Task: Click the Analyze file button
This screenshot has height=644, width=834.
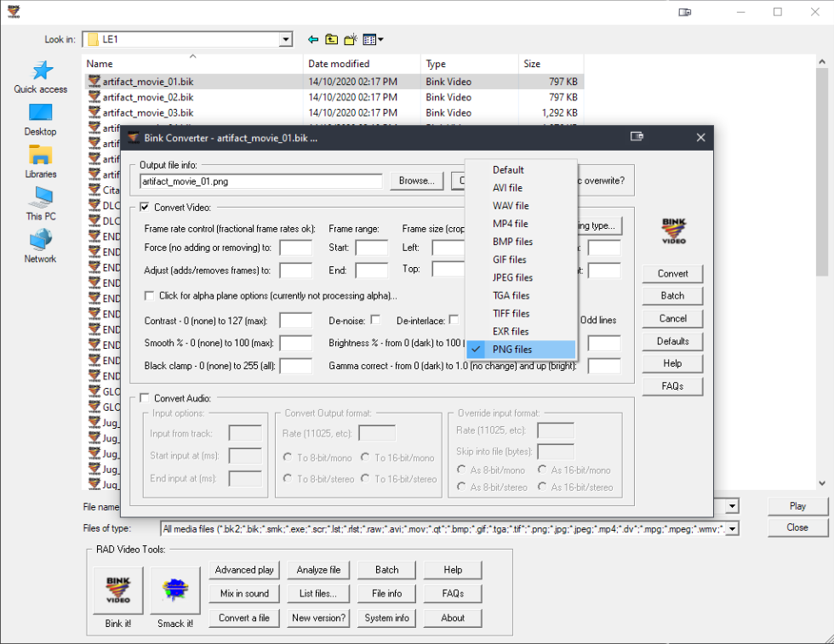Action: (x=318, y=570)
